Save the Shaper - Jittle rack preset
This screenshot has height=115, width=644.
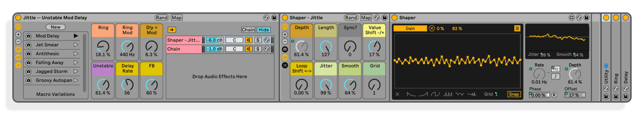pos(385,18)
